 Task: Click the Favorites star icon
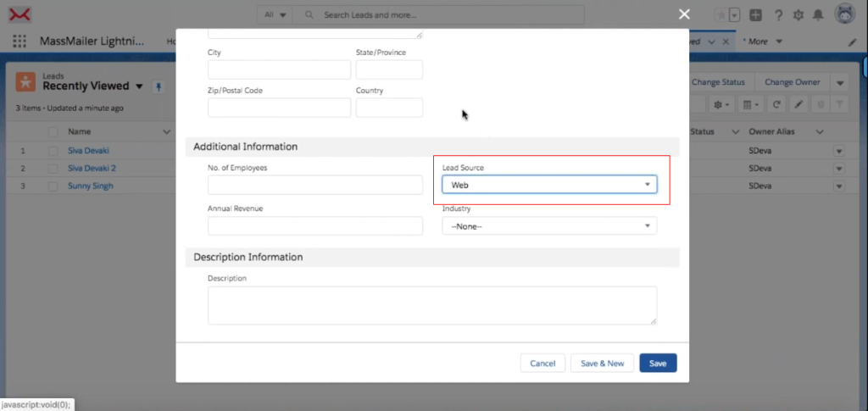(x=721, y=15)
